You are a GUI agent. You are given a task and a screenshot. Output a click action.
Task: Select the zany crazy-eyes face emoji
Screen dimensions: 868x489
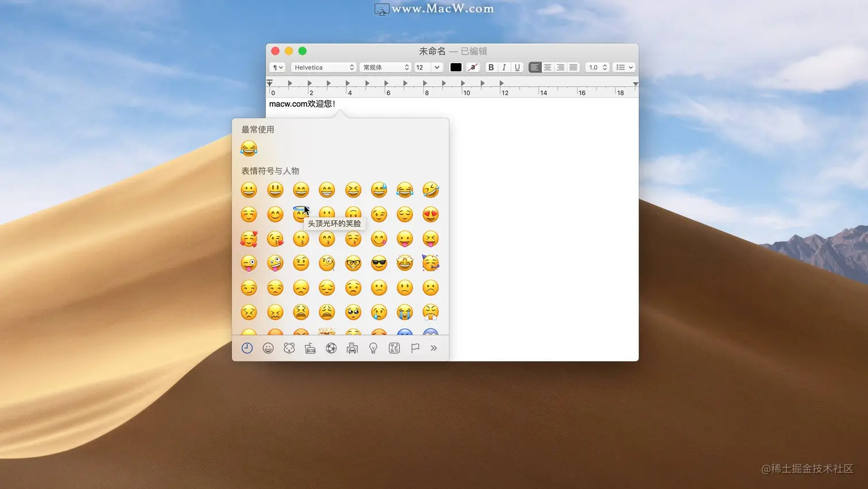point(275,263)
